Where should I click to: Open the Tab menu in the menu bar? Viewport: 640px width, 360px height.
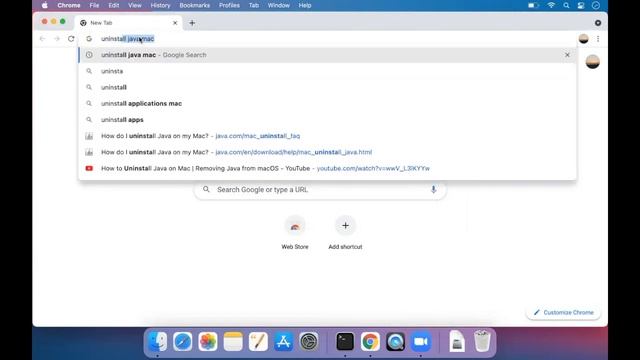click(254, 5)
